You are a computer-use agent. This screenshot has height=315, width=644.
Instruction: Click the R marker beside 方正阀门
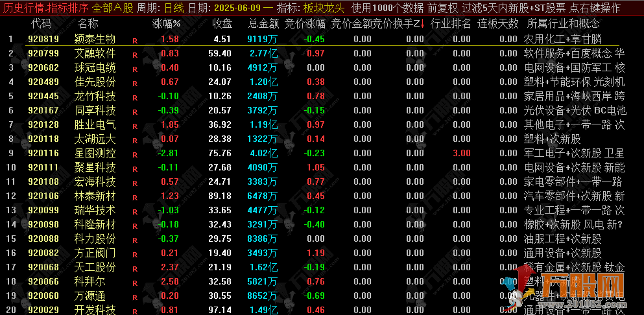coord(135,255)
